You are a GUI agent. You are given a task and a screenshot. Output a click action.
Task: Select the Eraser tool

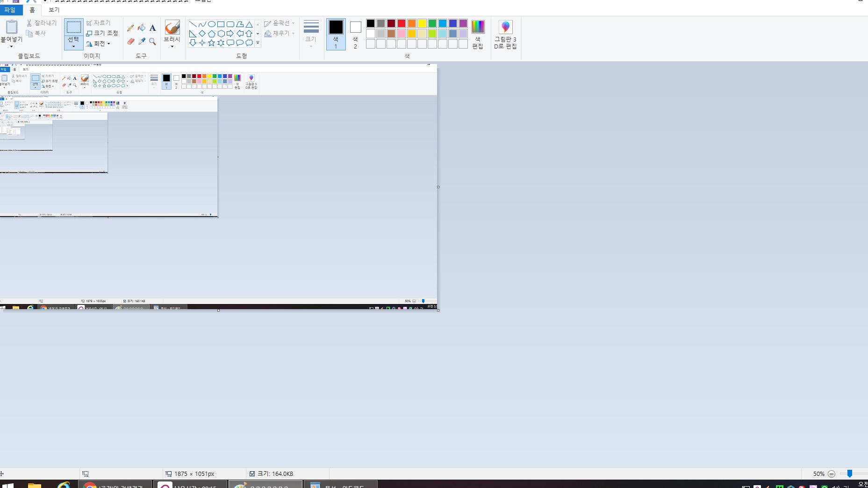pos(130,42)
